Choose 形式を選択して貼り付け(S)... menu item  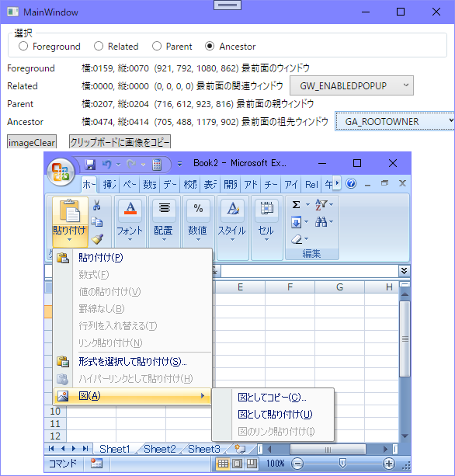[132, 362]
